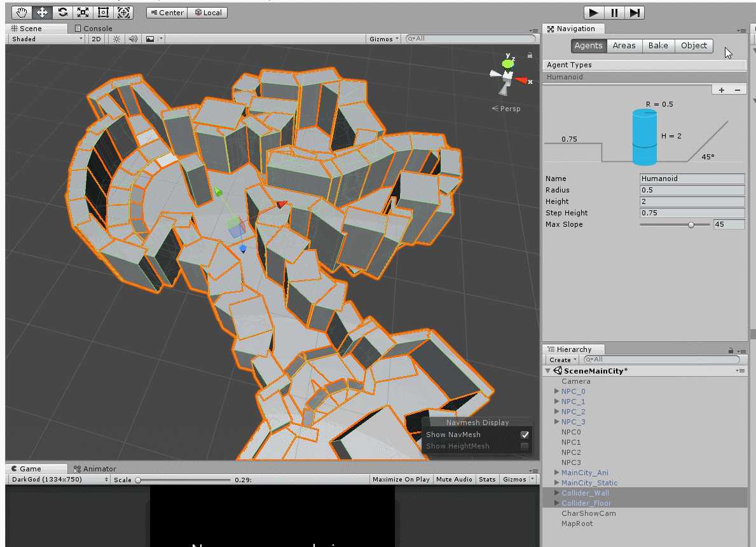Select the Hand tool
Screen dimensions: 756x547
pos(21,13)
